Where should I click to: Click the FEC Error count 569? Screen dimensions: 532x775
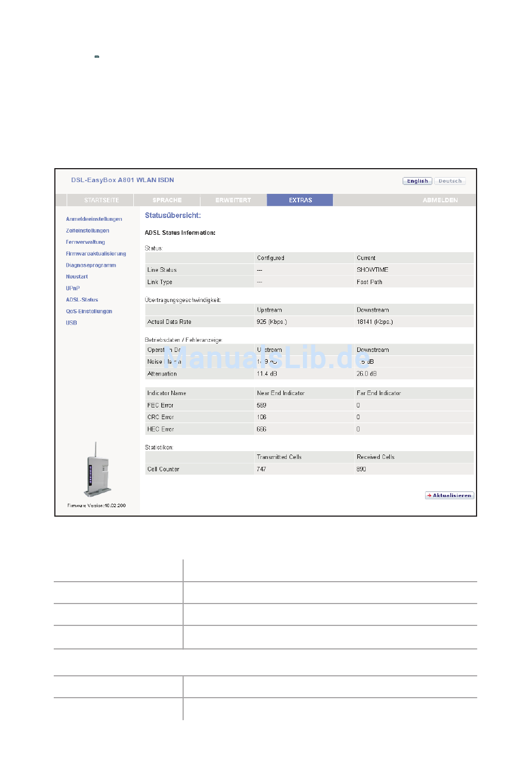(262, 405)
